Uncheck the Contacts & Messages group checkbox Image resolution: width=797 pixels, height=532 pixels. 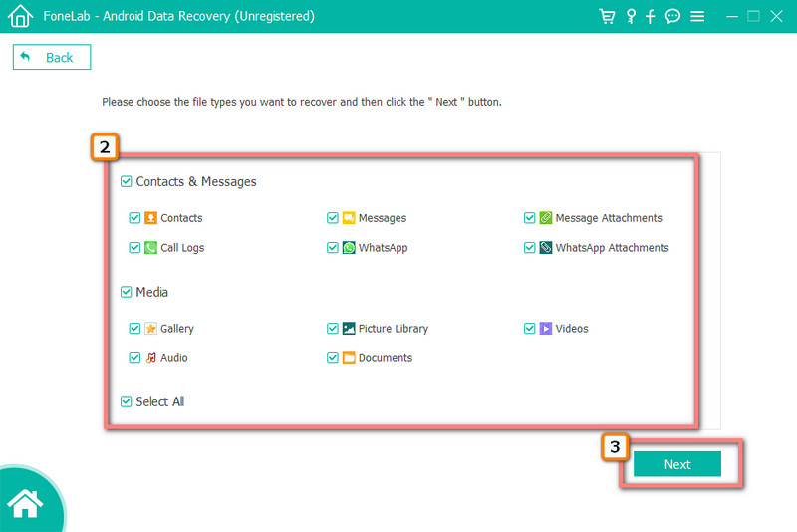coord(126,182)
